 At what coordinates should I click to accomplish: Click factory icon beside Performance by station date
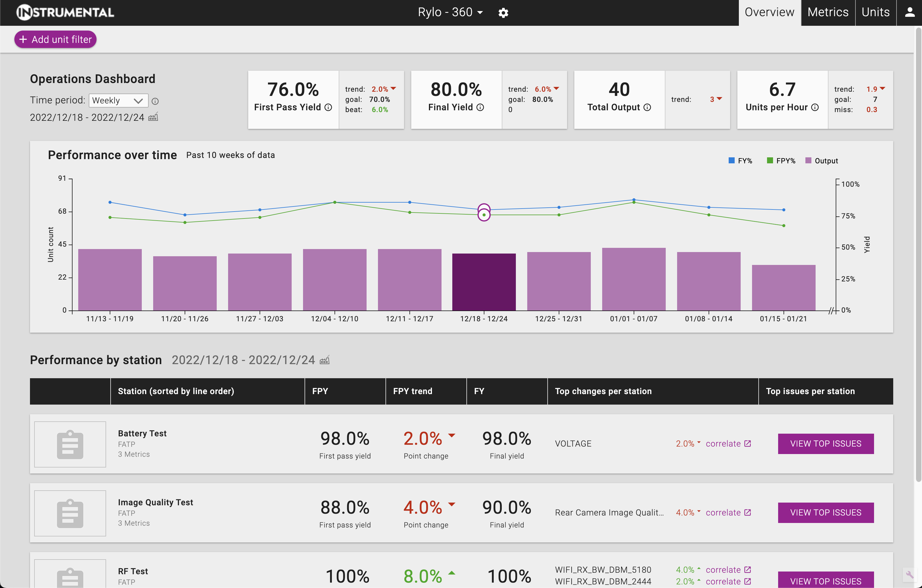tap(324, 360)
